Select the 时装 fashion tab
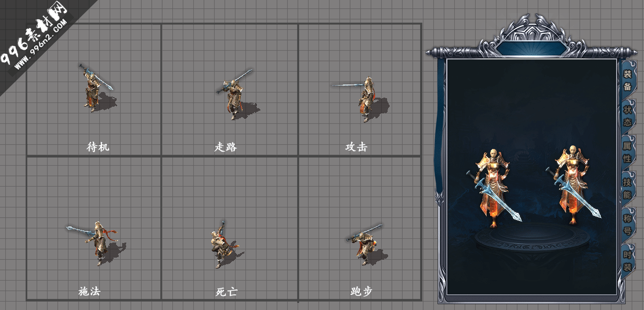644x310 pixels. [x=627, y=261]
